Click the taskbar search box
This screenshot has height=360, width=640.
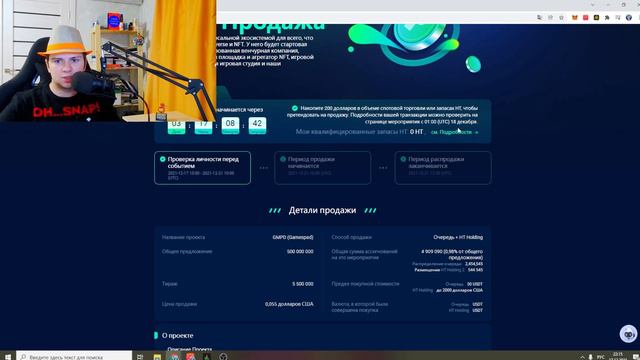tap(74, 356)
